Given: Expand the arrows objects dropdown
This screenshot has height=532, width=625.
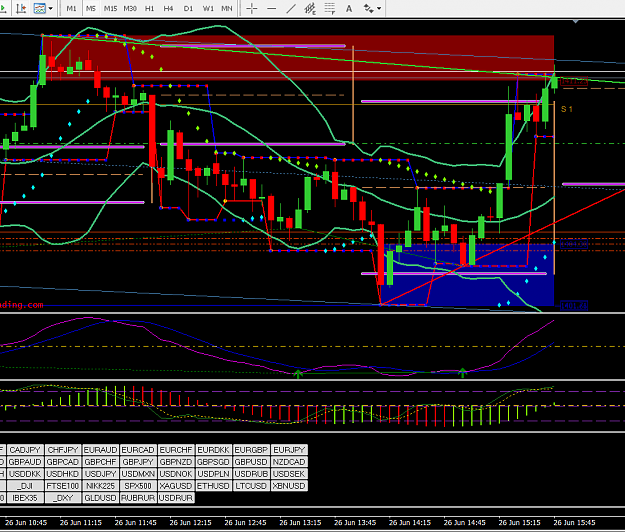Looking at the screenshot, I should click(379, 8).
